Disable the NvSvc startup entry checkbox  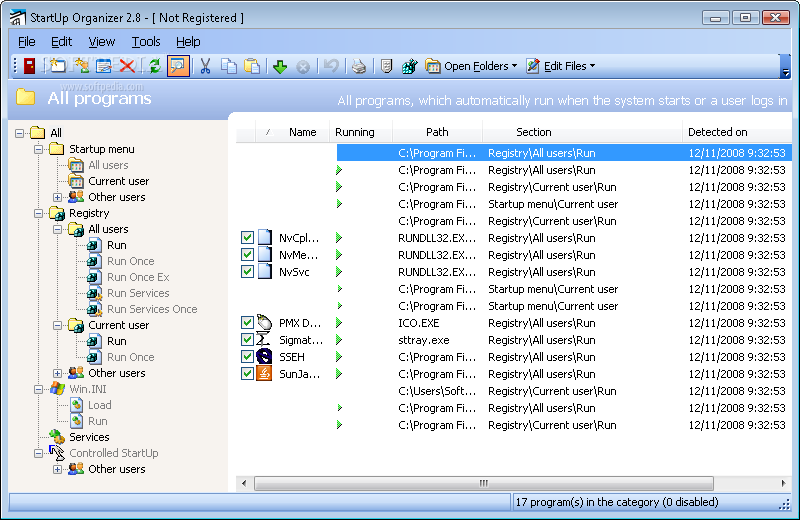click(247, 271)
